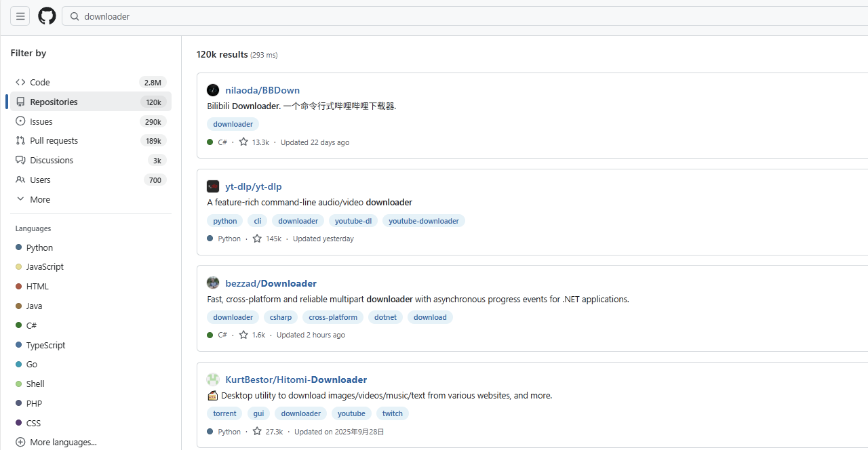Image resolution: width=868 pixels, height=450 pixels.
Task: Click the dotnet topic tag
Action: [x=386, y=317]
